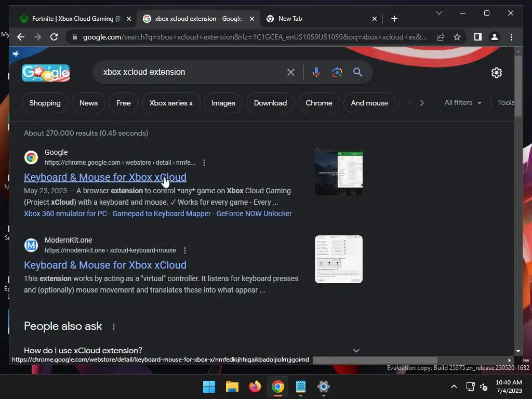Open the search Tools option
The image size is (532, 399).
(x=506, y=102)
